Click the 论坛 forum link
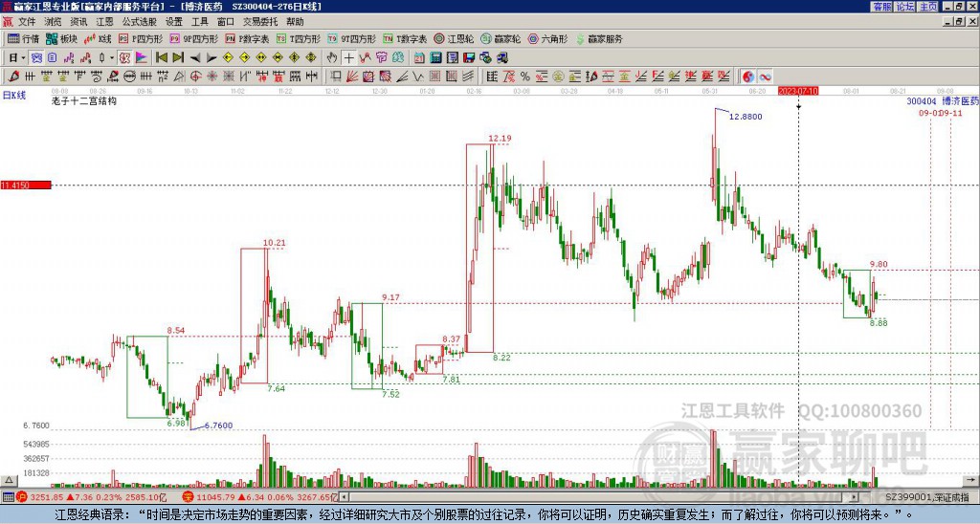The image size is (980, 524). pos(905,7)
